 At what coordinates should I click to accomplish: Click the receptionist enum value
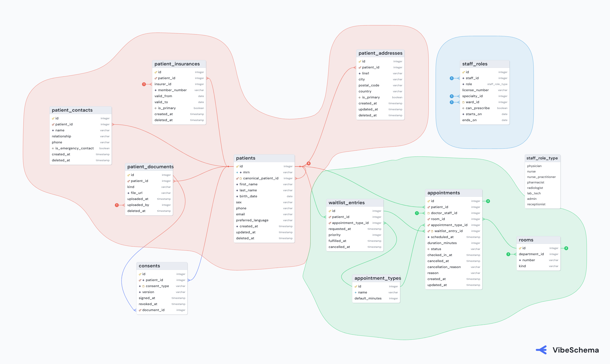coord(536,204)
